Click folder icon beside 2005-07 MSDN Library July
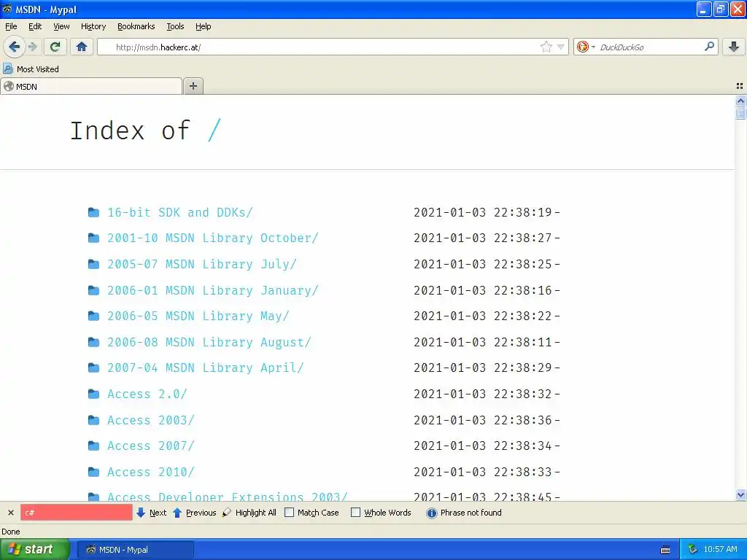 tap(94, 264)
